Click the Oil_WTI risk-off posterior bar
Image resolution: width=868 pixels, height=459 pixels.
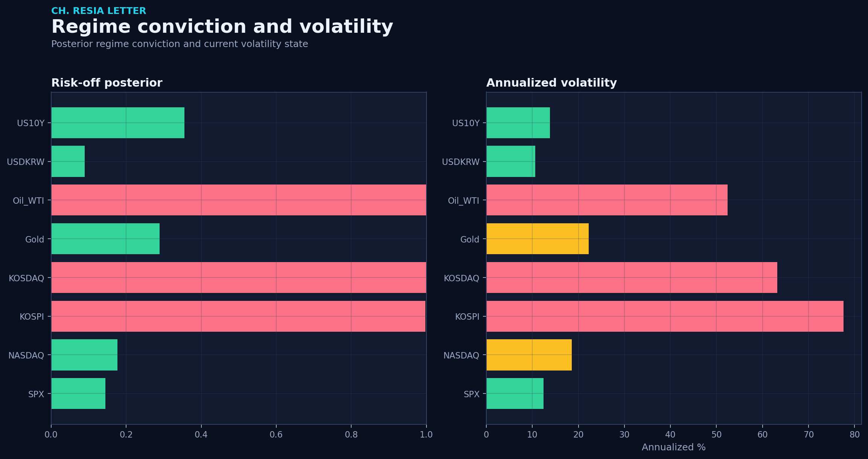[x=239, y=200]
